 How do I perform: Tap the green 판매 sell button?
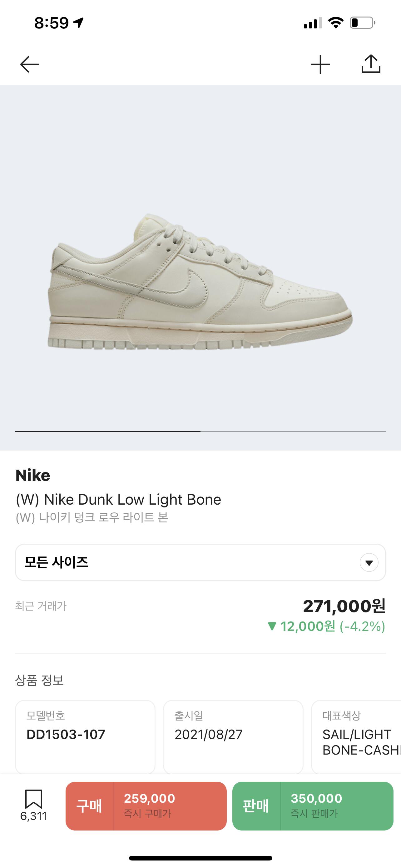(256, 806)
